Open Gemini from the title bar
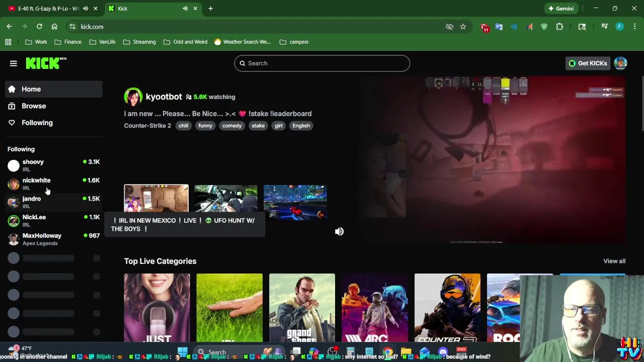This screenshot has width=644, height=362. coord(561,9)
